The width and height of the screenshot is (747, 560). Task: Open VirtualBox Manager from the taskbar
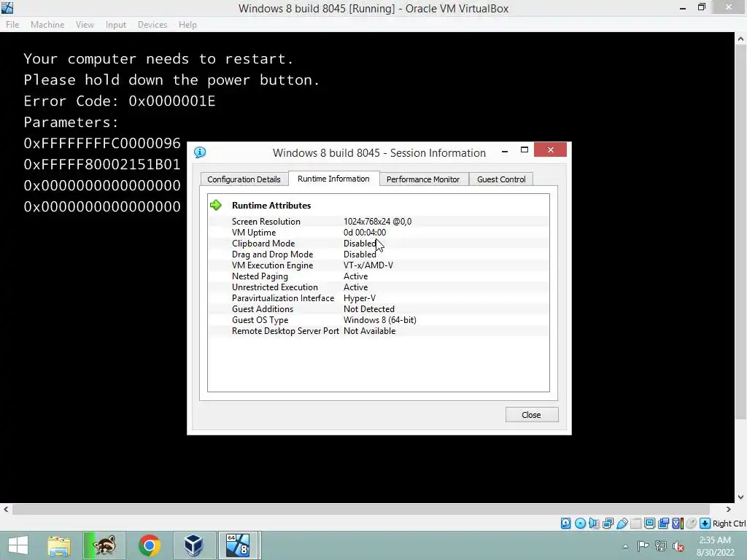click(193, 545)
